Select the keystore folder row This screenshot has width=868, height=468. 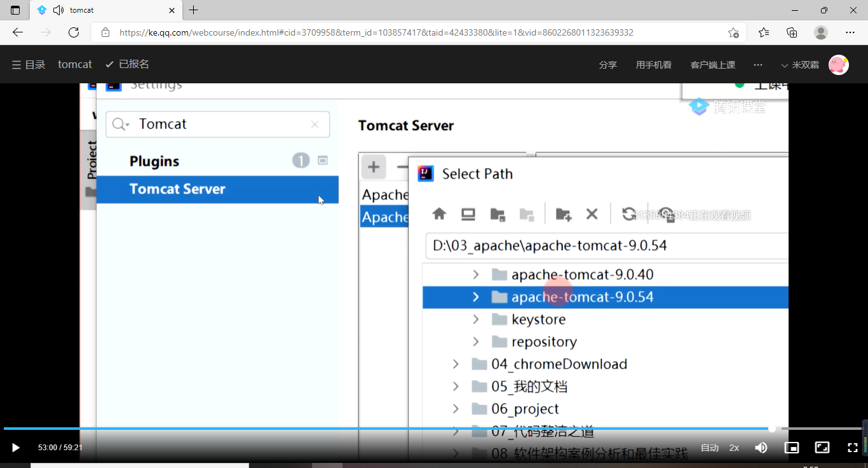coord(606,319)
